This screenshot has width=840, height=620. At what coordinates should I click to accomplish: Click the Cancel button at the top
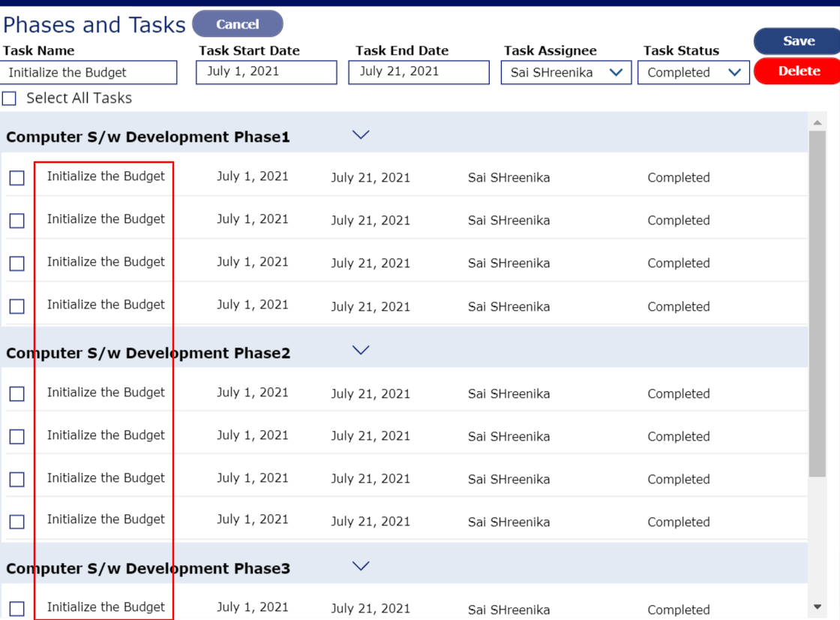(x=237, y=23)
